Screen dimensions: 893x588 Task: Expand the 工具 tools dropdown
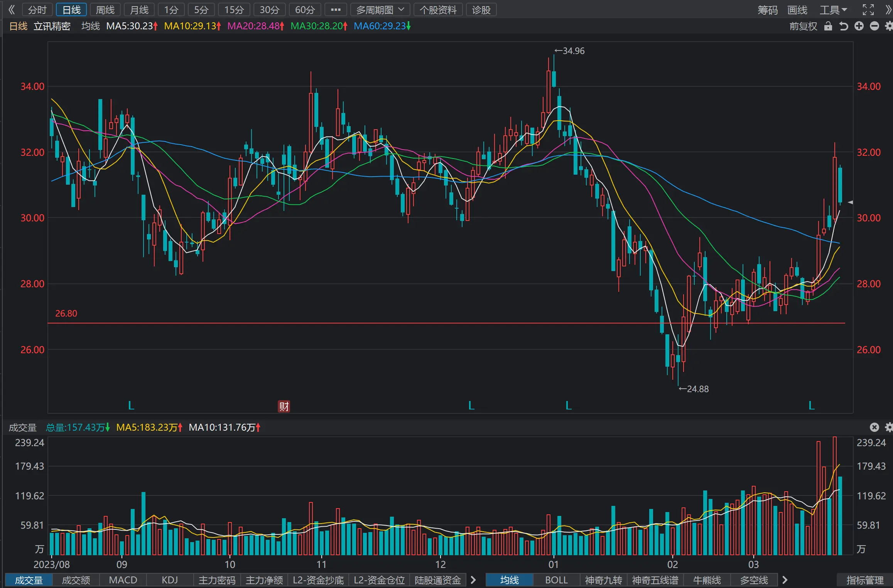pyautogui.click(x=833, y=10)
